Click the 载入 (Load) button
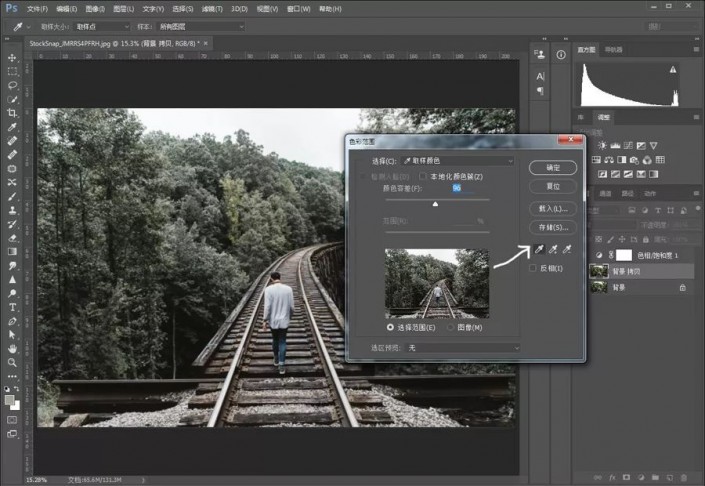 (x=553, y=209)
